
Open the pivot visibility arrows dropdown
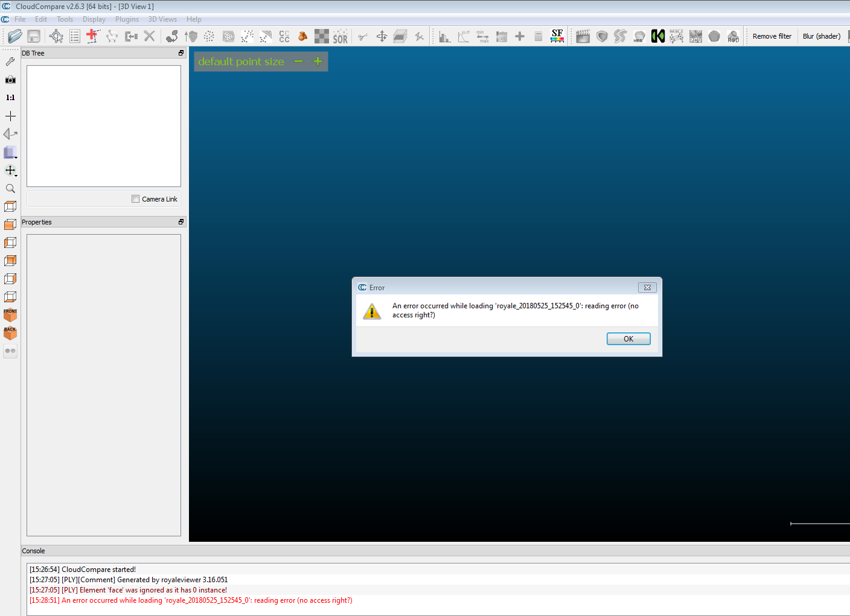pos(10,171)
